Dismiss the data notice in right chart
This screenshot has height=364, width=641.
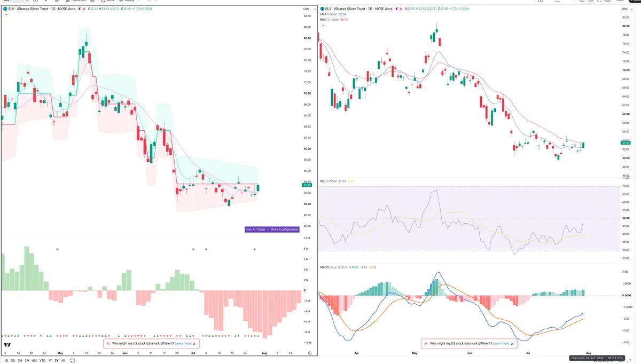point(513,344)
